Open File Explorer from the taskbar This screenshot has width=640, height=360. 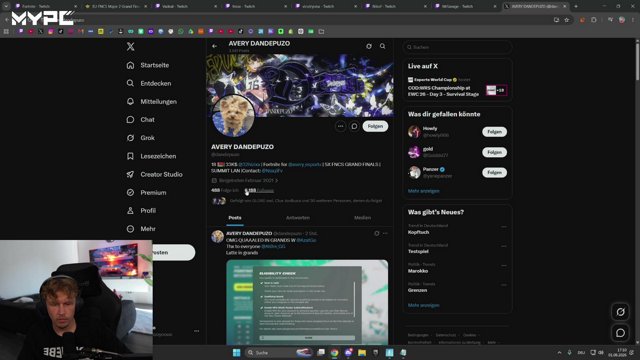point(362,353)
